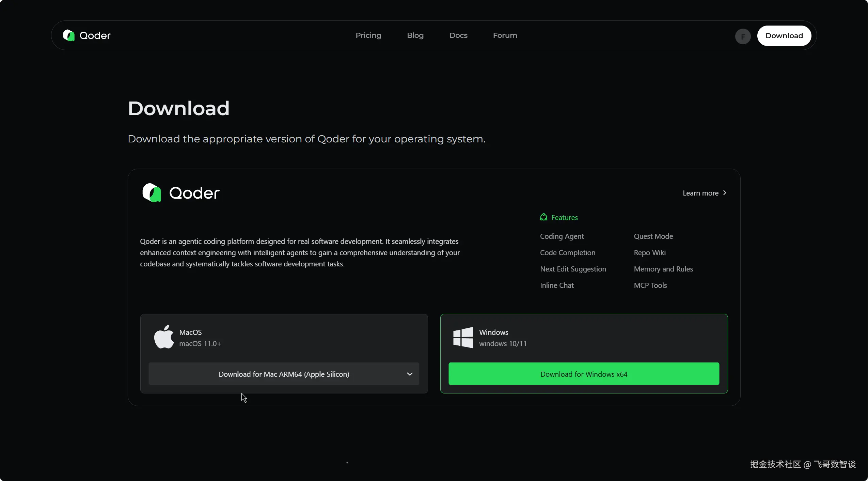Open the Learn more link
Screen dimensions: 868x481
pos(700,193)
